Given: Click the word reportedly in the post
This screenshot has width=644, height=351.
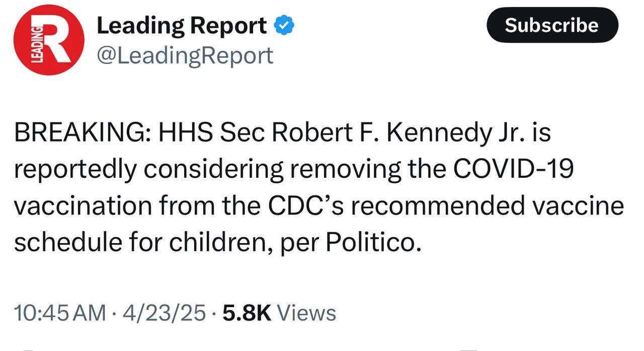Looking at the screenshot, I should pos(75,170).
